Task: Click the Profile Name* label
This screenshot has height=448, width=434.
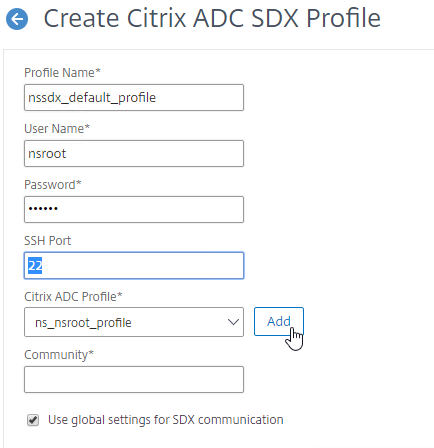Action: click(62, 73)
